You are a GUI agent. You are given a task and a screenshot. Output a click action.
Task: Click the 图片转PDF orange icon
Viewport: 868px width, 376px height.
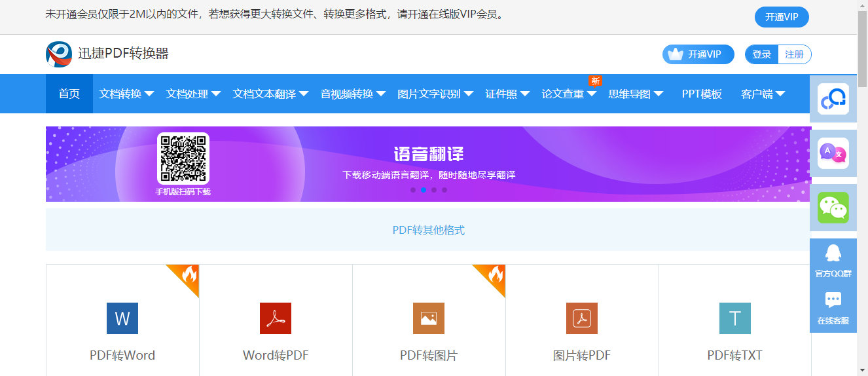582,318
